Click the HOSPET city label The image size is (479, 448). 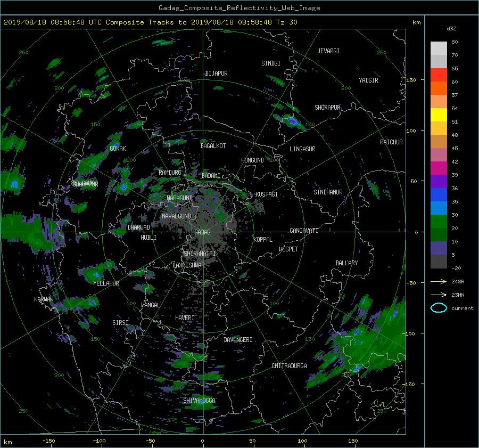288,249
